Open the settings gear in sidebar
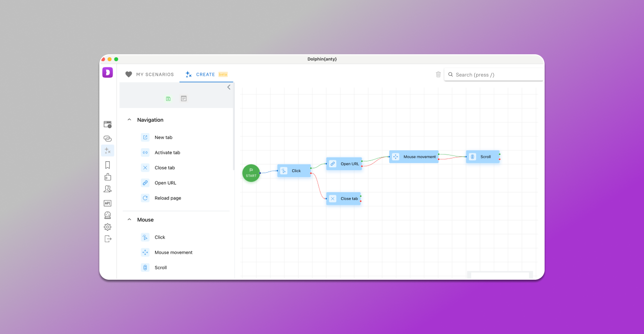644x334 pixels. point(108,227)
